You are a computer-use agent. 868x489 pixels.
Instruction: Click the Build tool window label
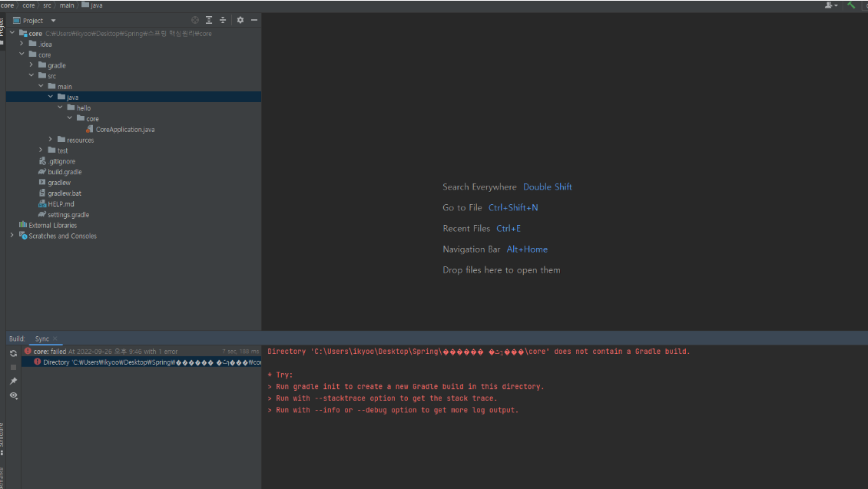[17, 339]
